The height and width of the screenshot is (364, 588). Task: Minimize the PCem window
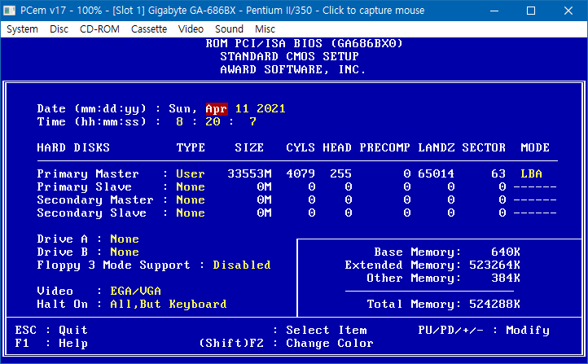pyautogui.click(x=494, y=11)
